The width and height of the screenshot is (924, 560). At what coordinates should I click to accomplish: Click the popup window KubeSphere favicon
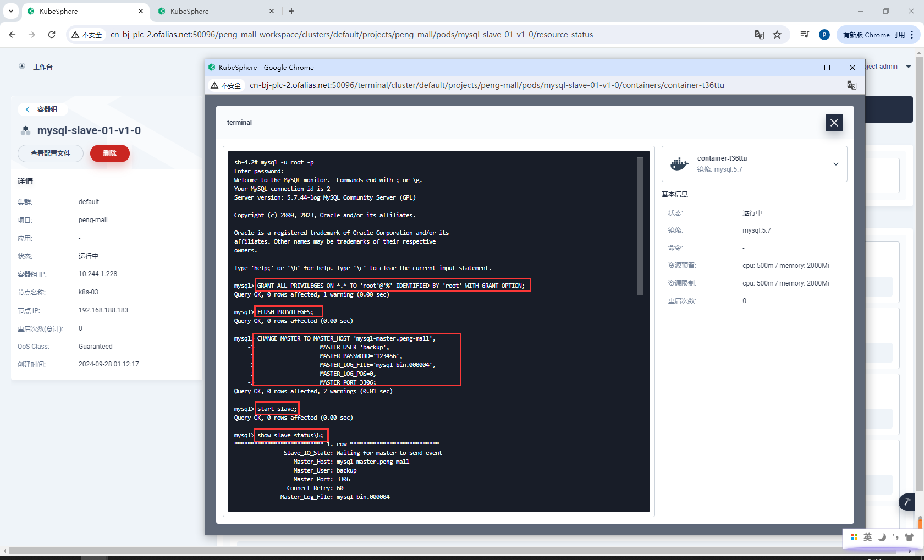click(x=212, y=67)
